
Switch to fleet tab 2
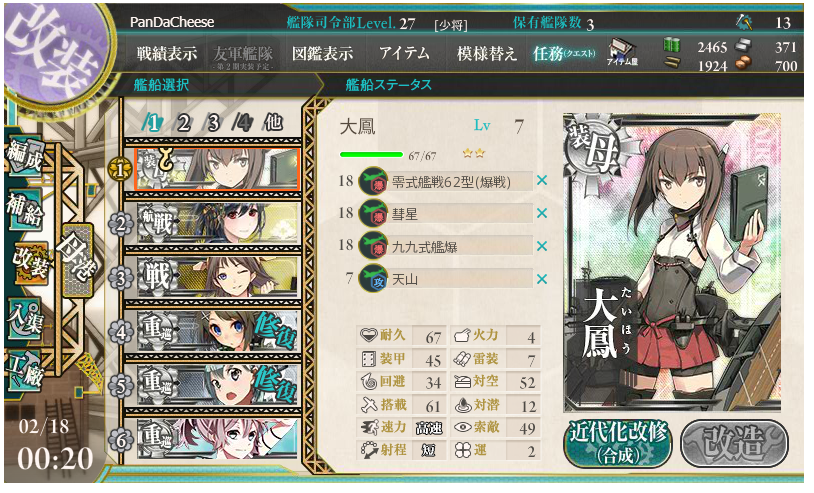183,124
